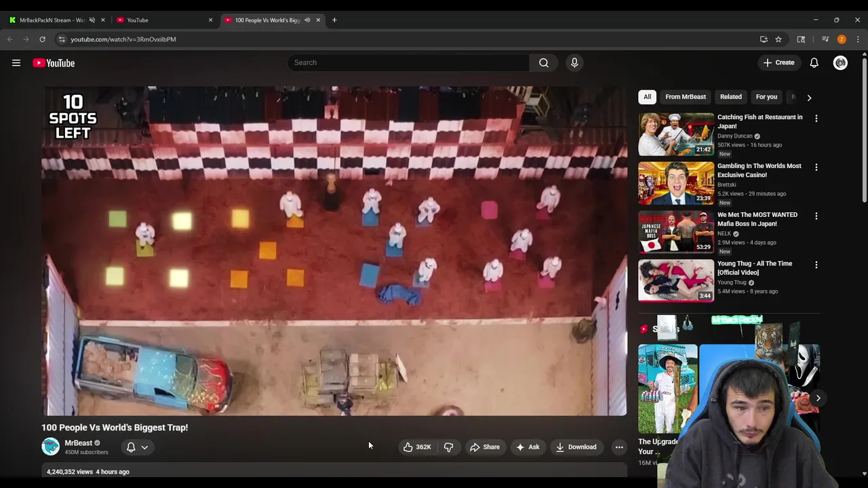
Task: Open Gambling In The Worlds Most Exclusive Casino title
Action: [759, 170]
